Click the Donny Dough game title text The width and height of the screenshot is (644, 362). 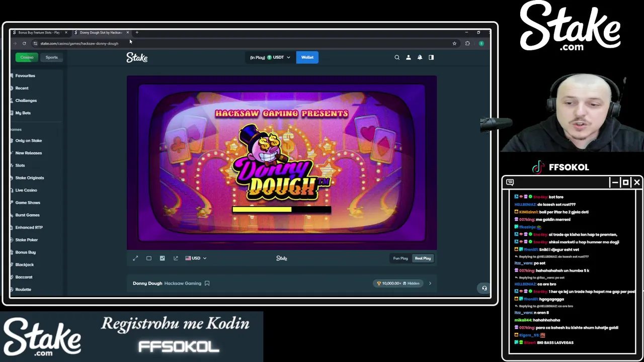pos(147,284)
